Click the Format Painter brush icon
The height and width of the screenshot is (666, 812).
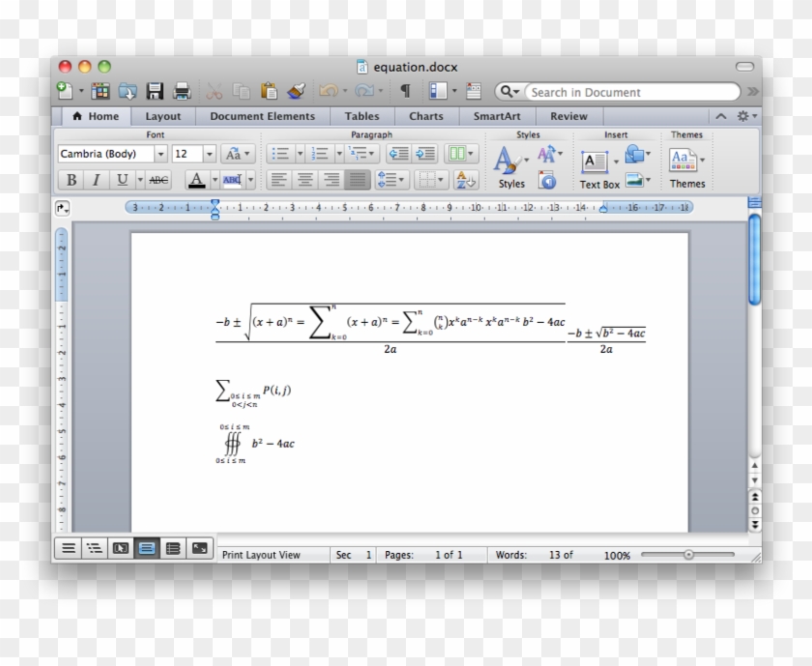297,91
